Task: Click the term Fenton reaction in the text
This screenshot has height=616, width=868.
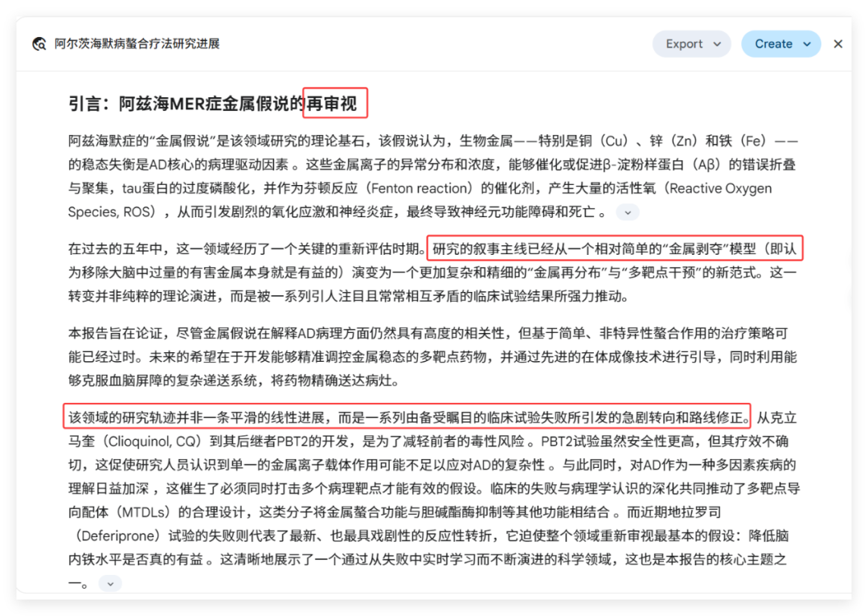Action: pos(420,188)
